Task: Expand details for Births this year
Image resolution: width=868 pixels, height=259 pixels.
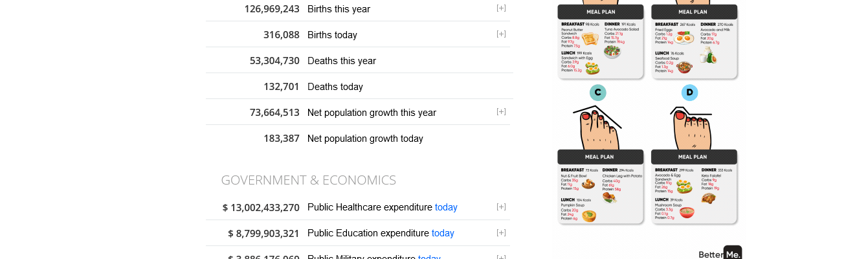Action: coord(501,8)
